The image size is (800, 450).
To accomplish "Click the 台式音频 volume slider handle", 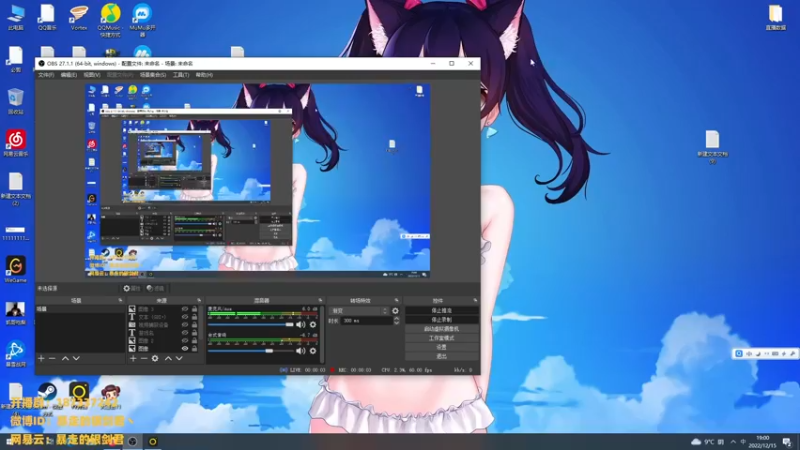I will click(x=269, y=351).
